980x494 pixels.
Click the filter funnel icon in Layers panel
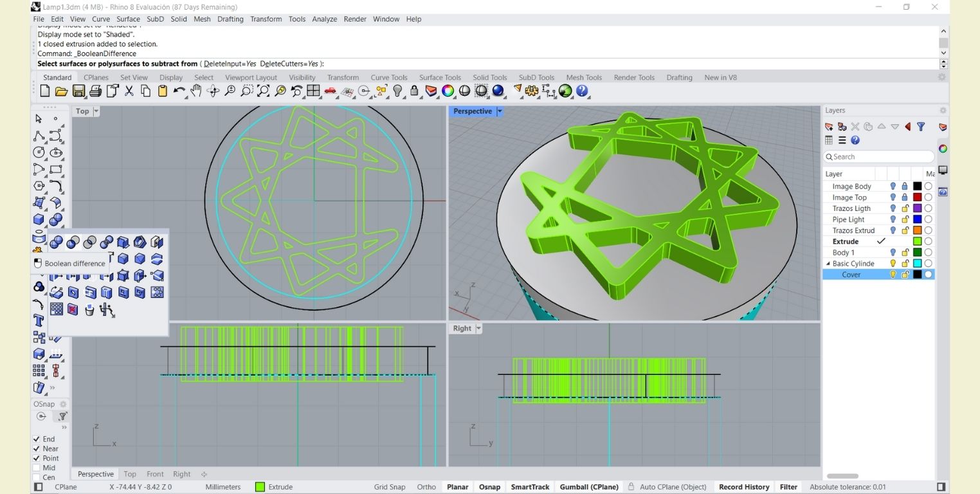click(921, 127)
